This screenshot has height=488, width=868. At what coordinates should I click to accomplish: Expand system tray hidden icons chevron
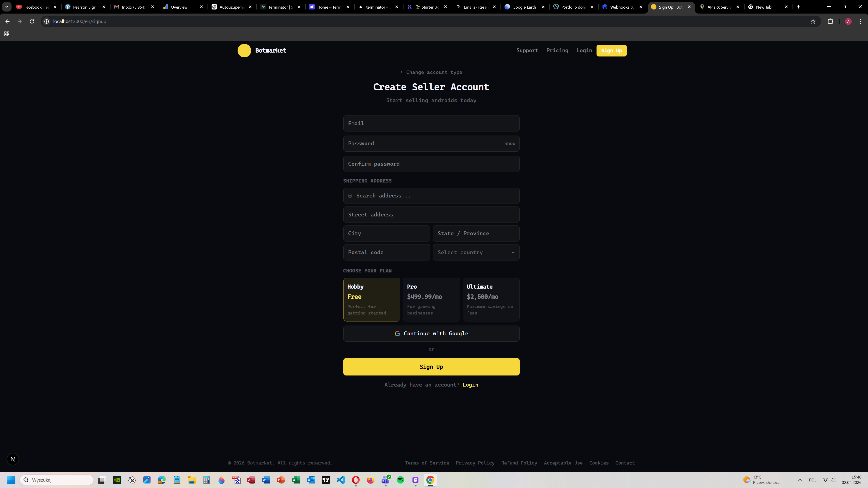(x=799, y=480)
